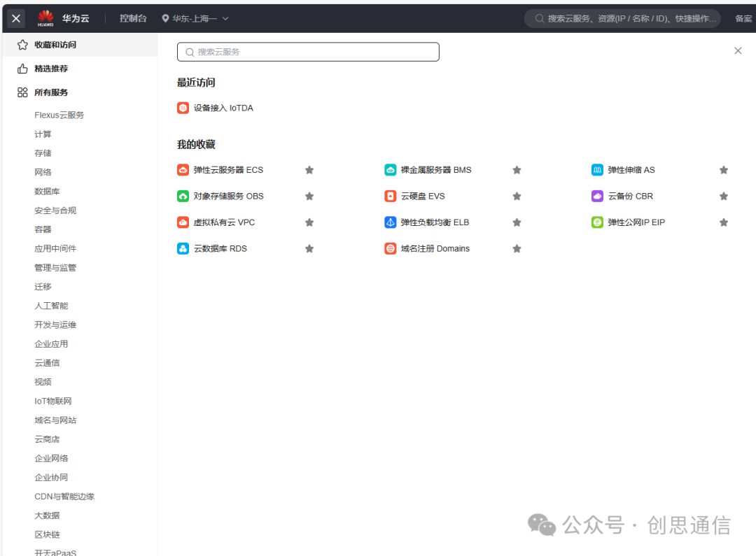Click the BMS bare metal server icon
The height and width of the screenshot is (556, 756).
390,170
